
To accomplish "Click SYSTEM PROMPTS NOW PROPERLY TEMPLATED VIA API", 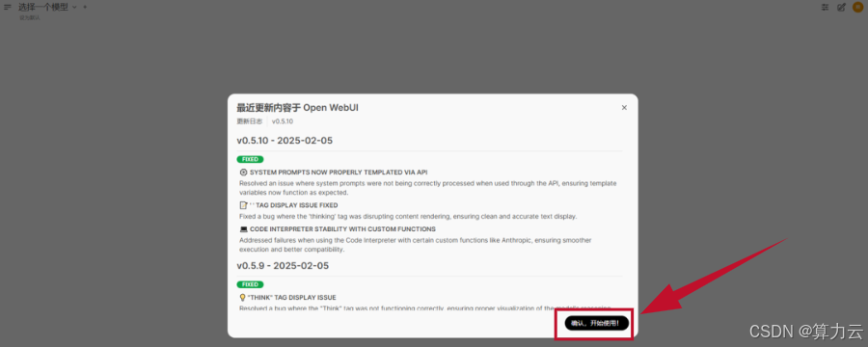I will coord(339,173).
